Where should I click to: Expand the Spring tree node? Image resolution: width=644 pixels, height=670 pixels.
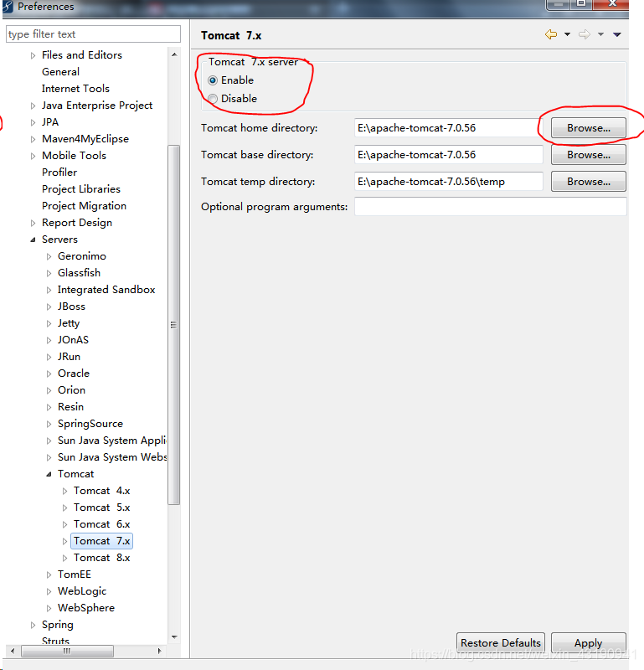click(x=33, y=625)
